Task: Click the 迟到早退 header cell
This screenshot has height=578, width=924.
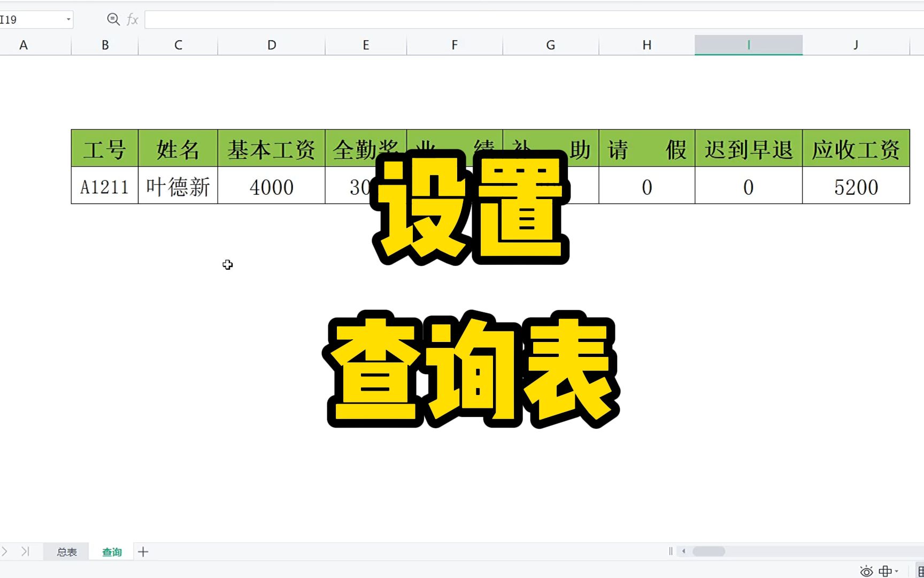Action: pos(749,148)
